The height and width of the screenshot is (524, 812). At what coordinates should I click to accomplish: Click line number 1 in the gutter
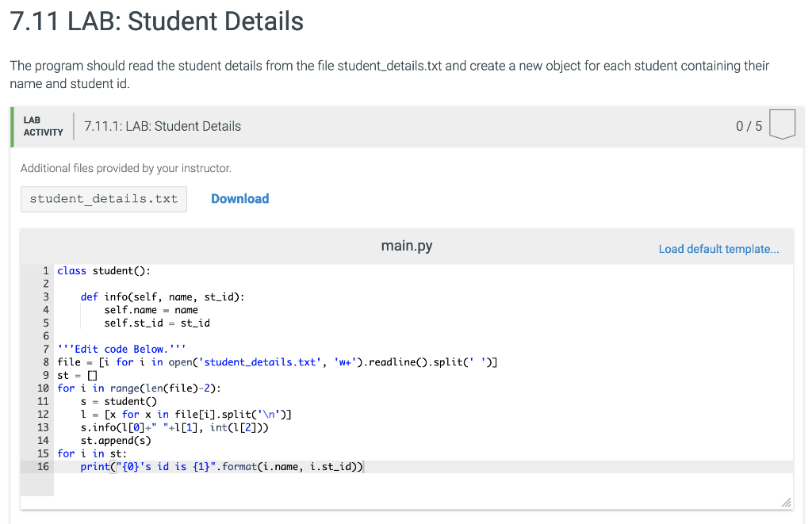tap(44, 270)
